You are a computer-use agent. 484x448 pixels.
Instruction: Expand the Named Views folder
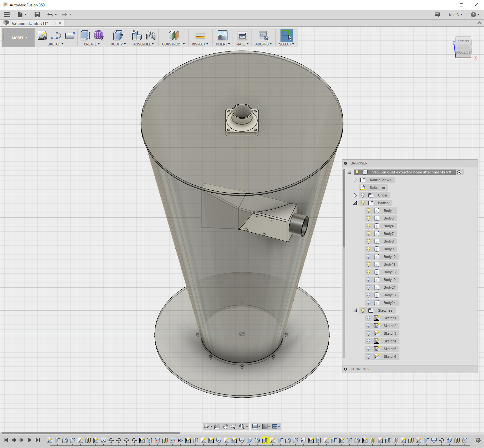click(355, 180)
